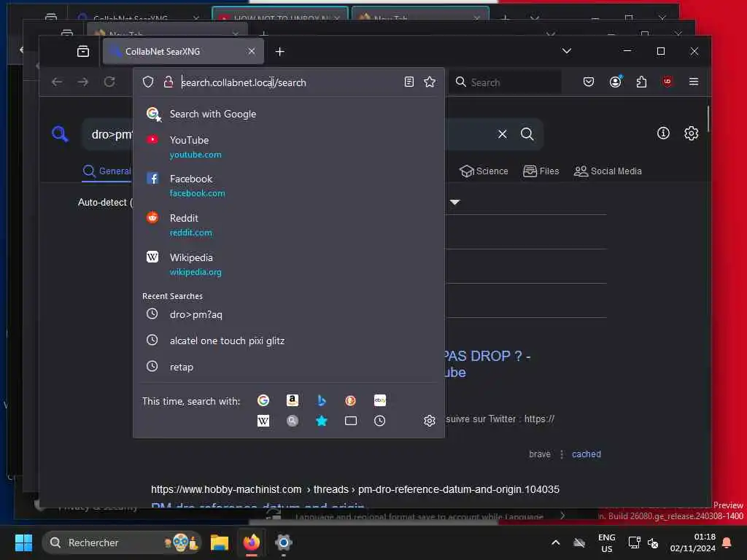Open the Windows Start menu
The width and height of the screenshot is (747, 560).
tap(23, 542)
